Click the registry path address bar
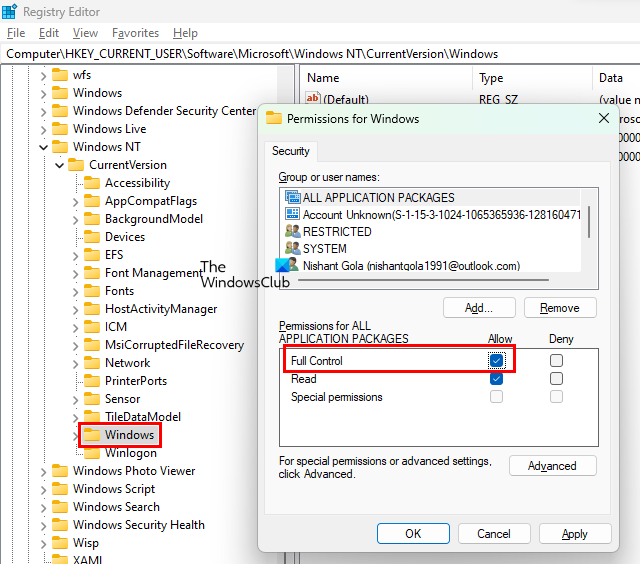The image size is (640, 564). click(x=320, y=54)
